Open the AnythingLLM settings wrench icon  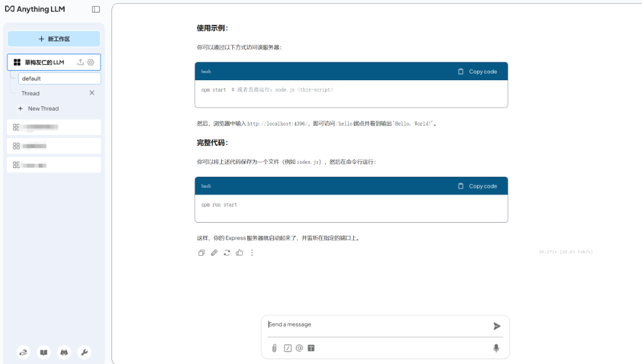[85, 352]
